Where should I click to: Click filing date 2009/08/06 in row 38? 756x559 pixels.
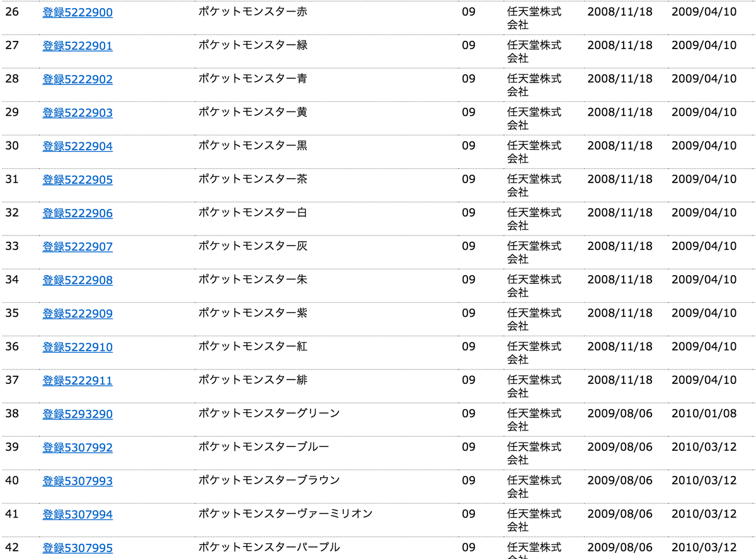point(620,413)
